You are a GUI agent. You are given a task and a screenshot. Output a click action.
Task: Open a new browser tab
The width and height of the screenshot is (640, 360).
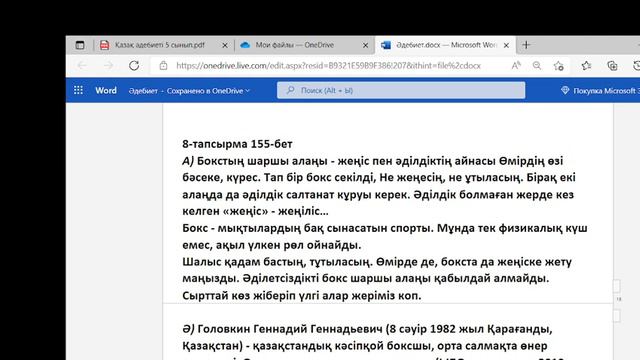coord(526,45)
